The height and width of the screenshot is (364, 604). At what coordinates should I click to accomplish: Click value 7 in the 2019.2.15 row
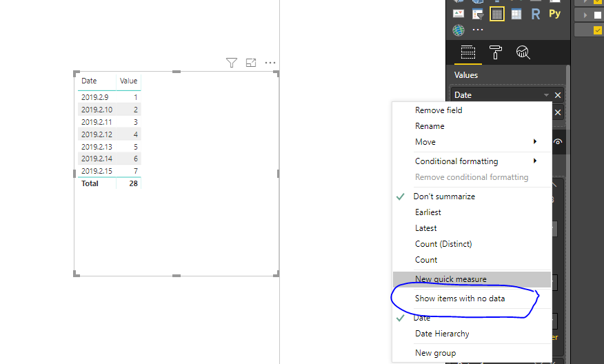click(x=136, y=171)
